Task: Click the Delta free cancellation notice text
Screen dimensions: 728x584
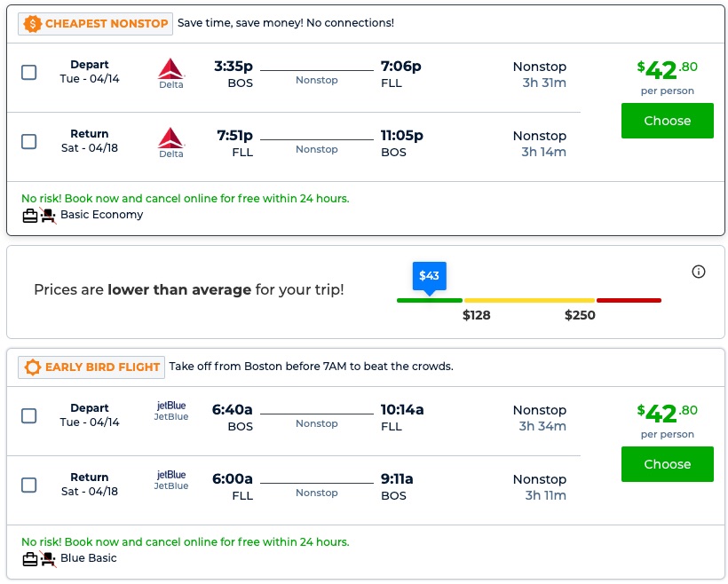Action: (x=185, y=199)
